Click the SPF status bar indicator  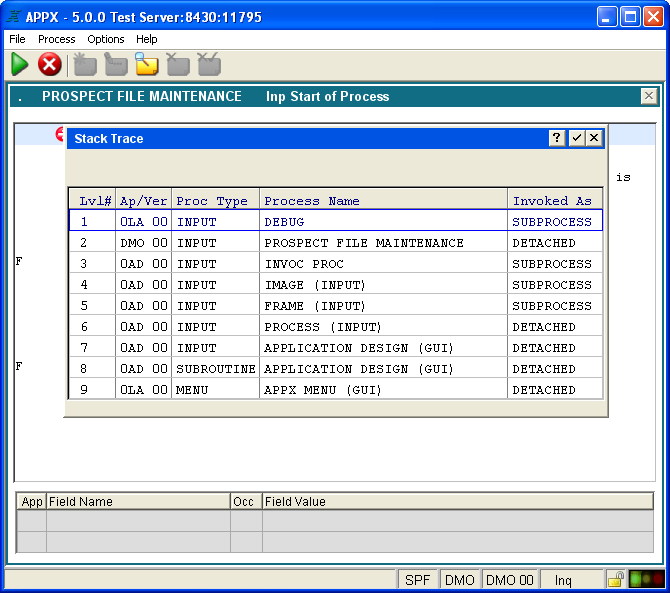(x=418, y=580)
